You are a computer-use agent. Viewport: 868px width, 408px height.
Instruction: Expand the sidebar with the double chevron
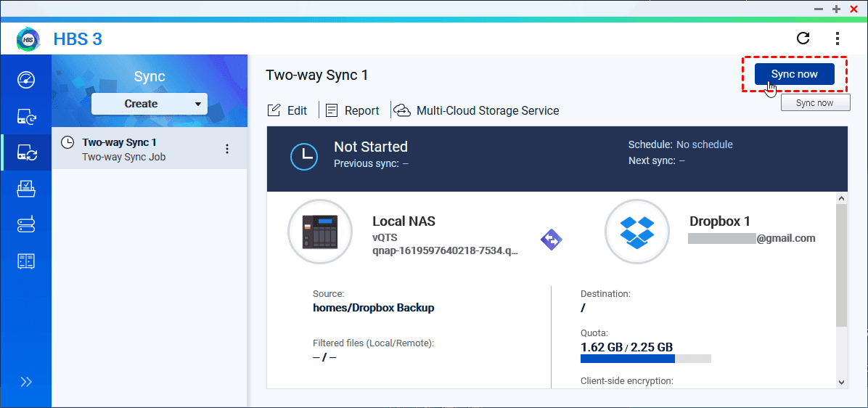click(x=26, y=382)
